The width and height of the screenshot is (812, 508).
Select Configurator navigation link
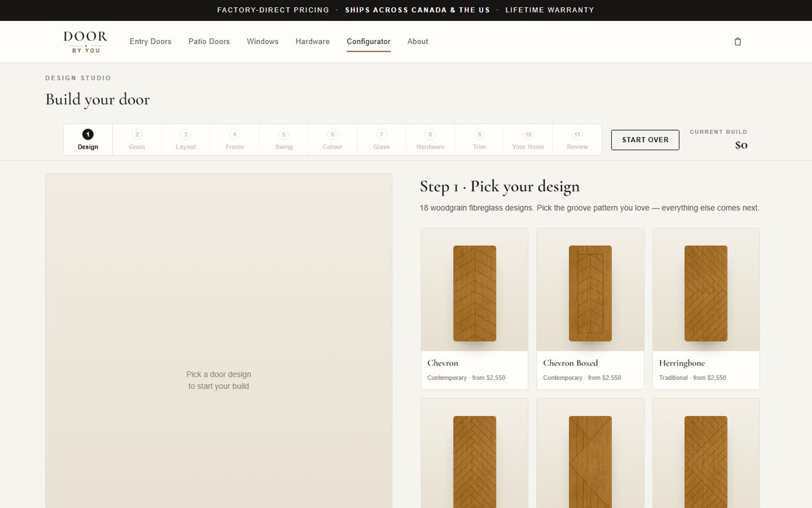tap(369, 42)
